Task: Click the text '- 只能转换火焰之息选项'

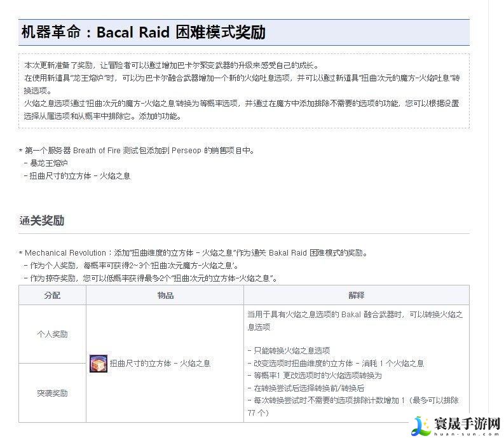Action: [x=289, y=350]
